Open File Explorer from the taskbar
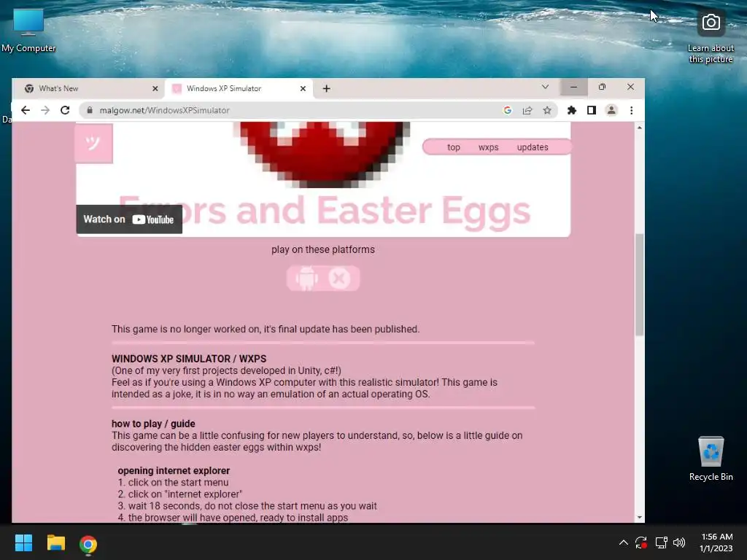The height and width of the screenshot is (560, 747). pyautogui.click(x=55, y=542)
